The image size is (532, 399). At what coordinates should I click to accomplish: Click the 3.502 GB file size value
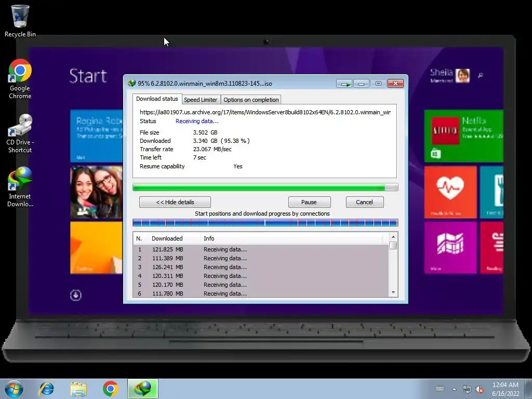(x=205, y=132)
